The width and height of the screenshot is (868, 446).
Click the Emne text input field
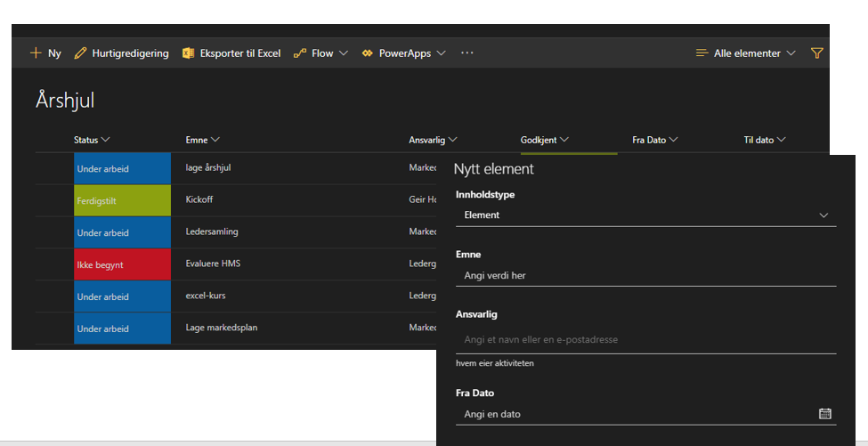tap(646, 276)
